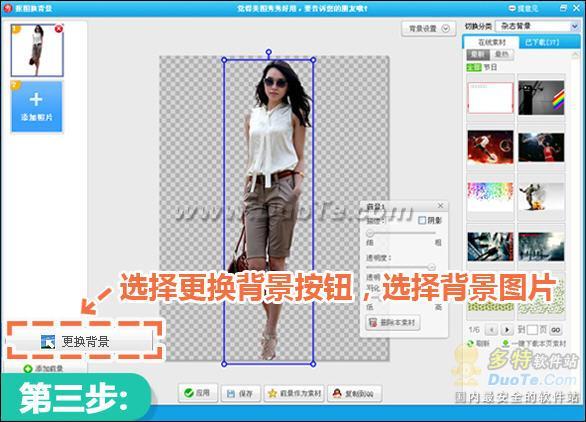
Task: Enable the 阴影 shadow checkbox
Action: 422,220
